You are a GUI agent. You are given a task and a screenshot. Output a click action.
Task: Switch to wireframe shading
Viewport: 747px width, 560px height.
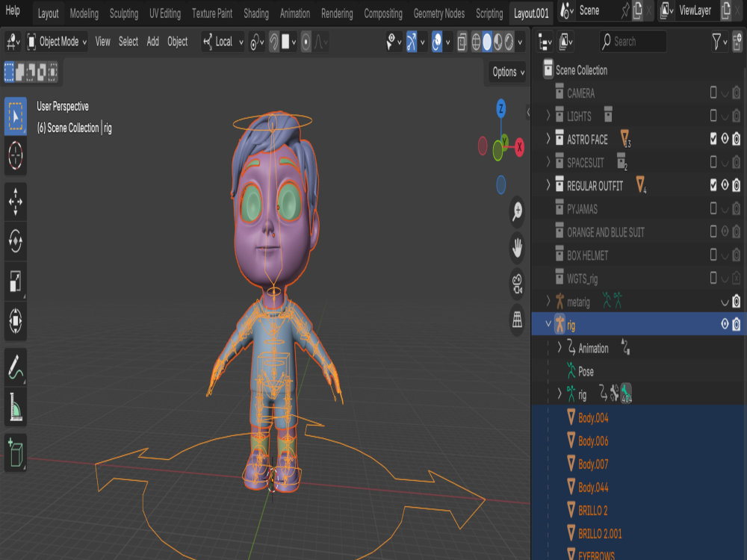476,43
